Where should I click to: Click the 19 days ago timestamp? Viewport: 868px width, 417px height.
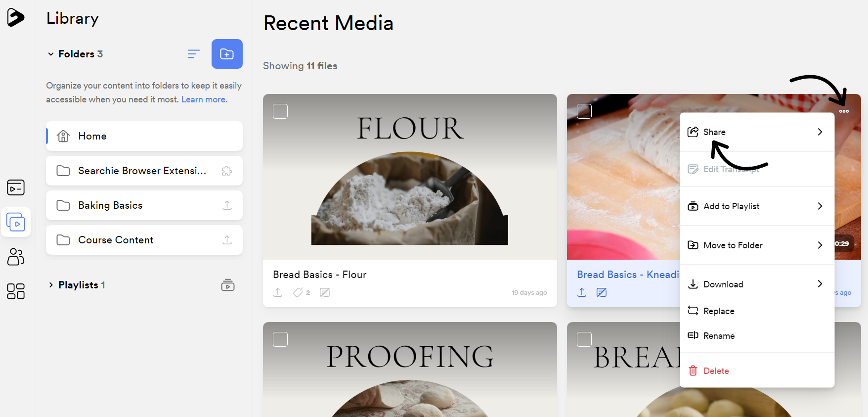tap(529, 293)
